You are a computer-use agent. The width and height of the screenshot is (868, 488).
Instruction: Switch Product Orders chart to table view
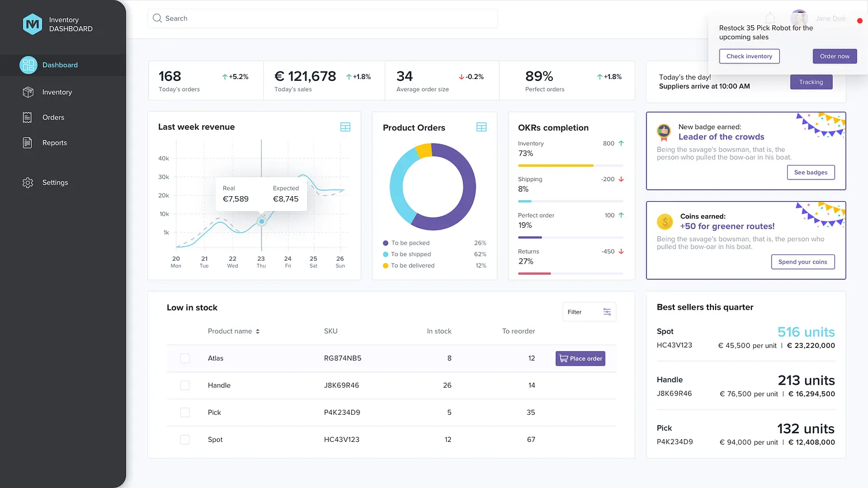(481, 127)
